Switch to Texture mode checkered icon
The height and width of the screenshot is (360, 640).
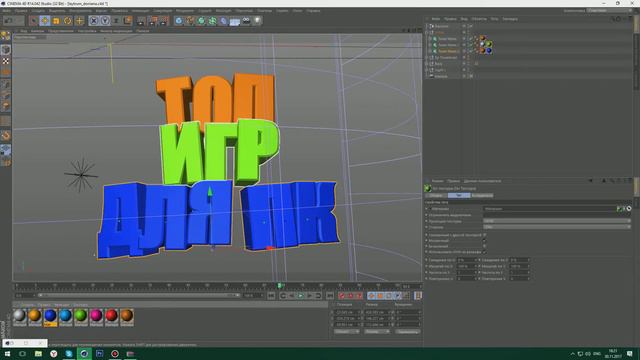coord(6,61)
